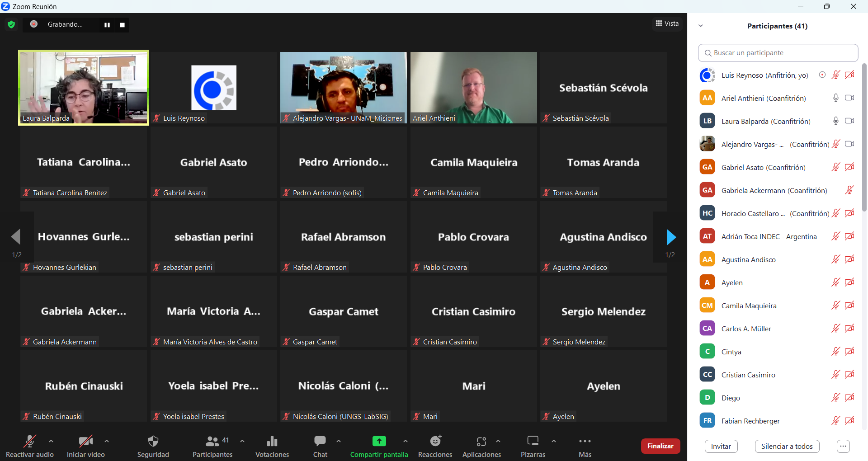Screen dimensions: 868x461
Task: Open Reacciones emoji icon
Action: 435,442
